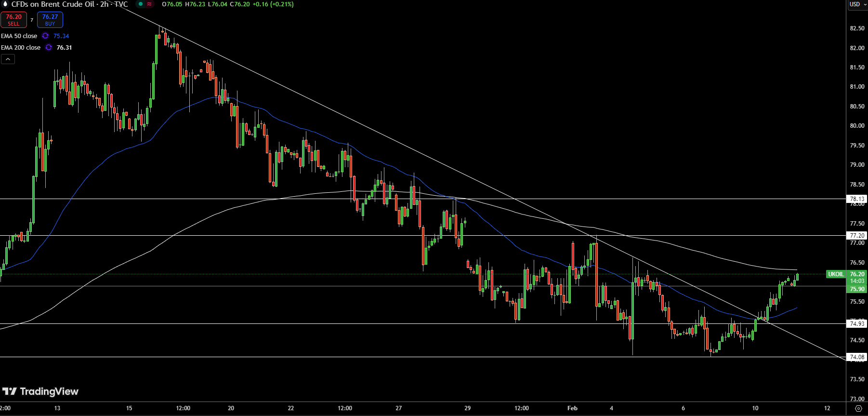Select the EMA 50 close legend label
Viewport: 868px width, 416px height.
[x=19, y=36]
